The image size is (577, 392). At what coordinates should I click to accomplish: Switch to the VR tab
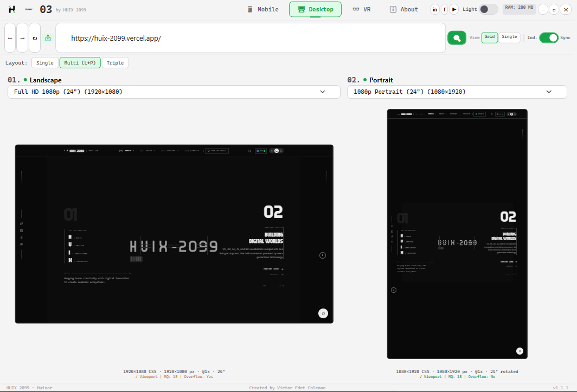pos(361,9)
